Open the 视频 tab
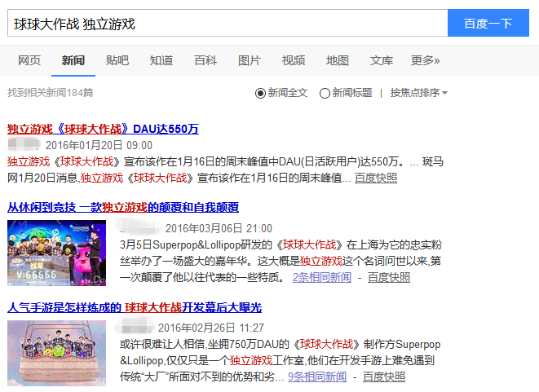The image size is (539, 392). (x=294, y=60)
